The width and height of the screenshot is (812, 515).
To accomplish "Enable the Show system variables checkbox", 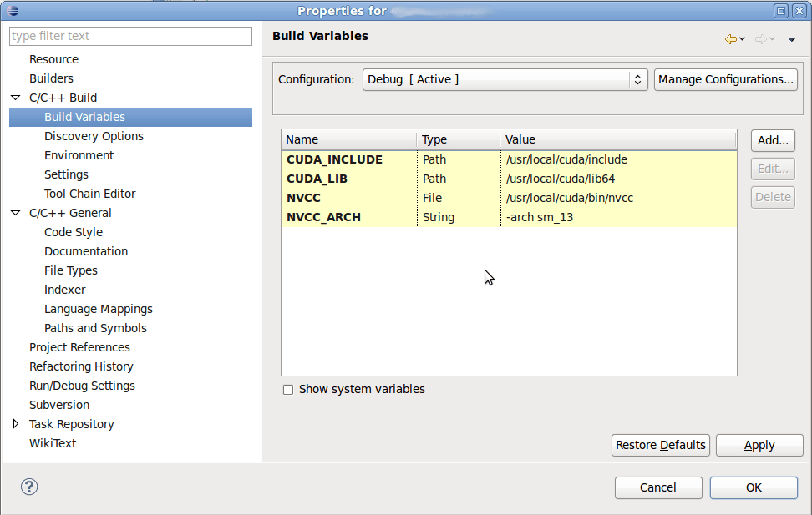I will click(288, 389).
